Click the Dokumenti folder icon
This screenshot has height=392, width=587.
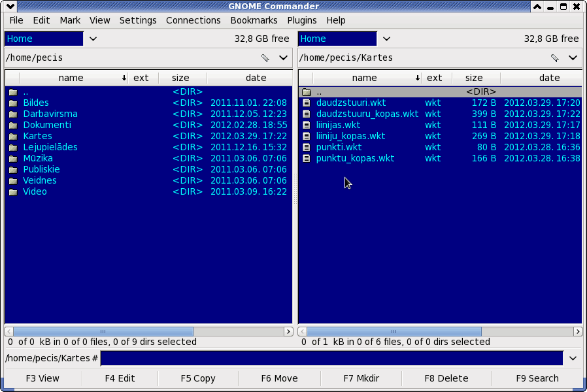(13, 125)
